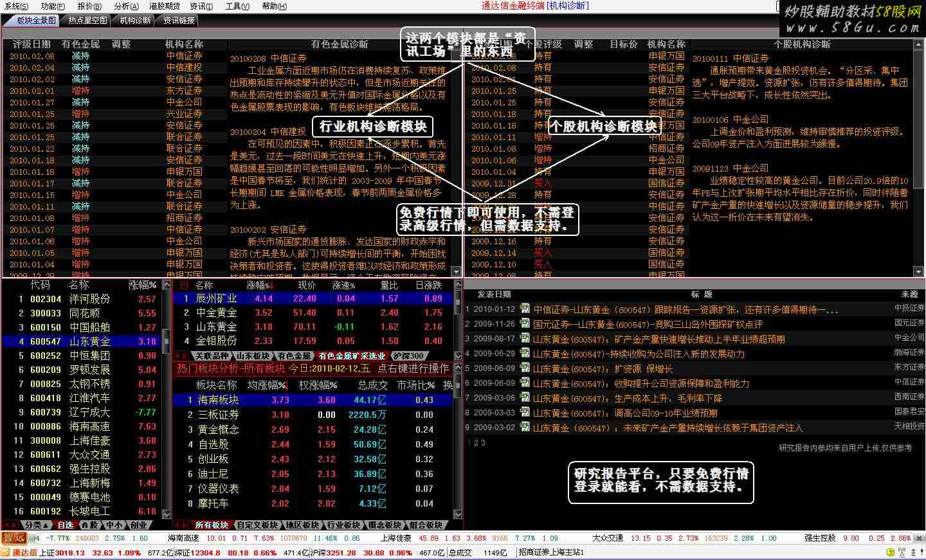Select the 辰州矿业 row in related stocks

pos(313,298)
